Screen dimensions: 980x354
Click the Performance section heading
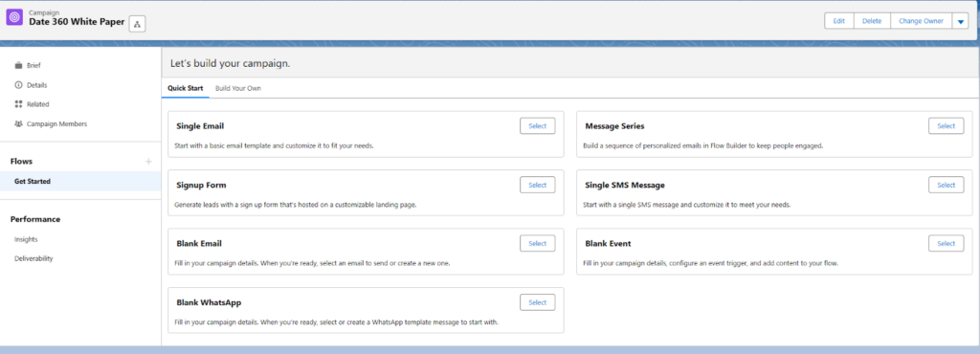coord(35,219)
